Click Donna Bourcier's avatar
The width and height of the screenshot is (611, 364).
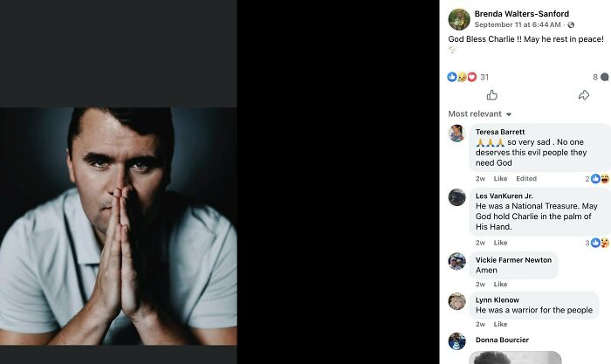pos(457,341)
